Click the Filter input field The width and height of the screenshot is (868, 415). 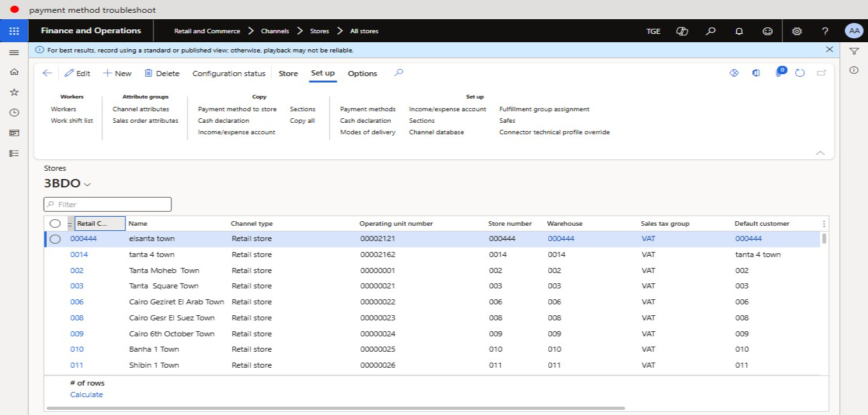[107, 205]
